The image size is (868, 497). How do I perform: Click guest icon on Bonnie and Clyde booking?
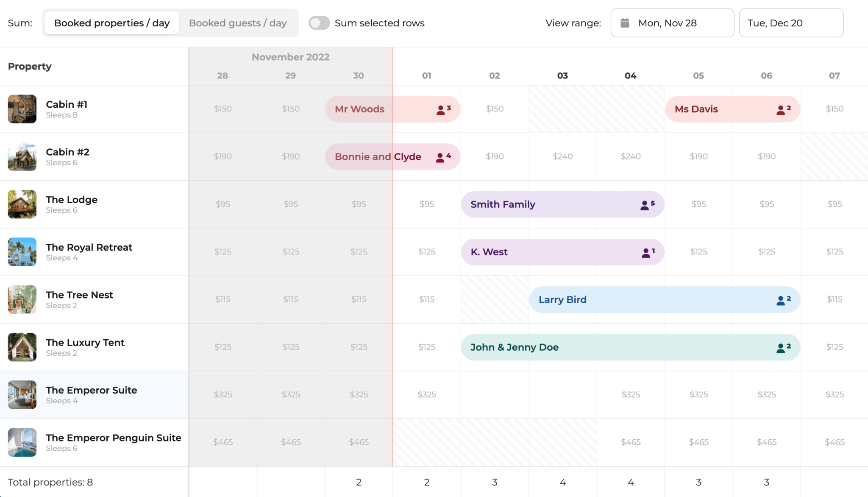point(440,157)
